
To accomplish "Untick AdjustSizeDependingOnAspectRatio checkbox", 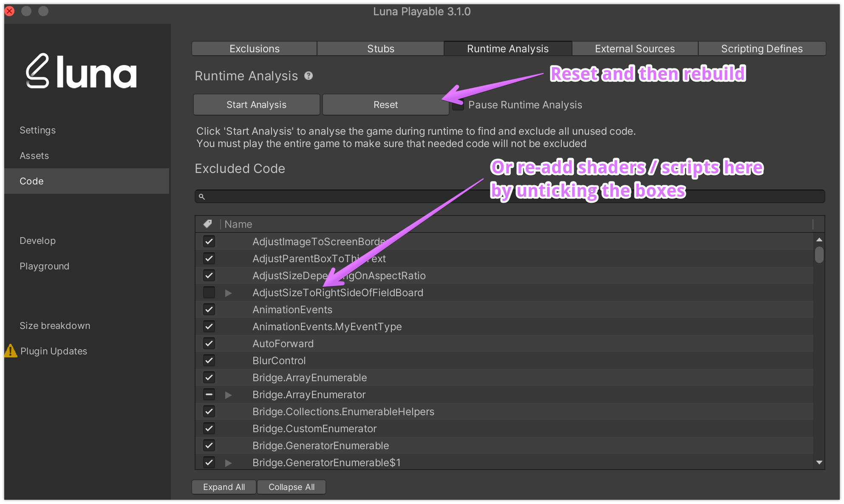I will coord(209,275).
